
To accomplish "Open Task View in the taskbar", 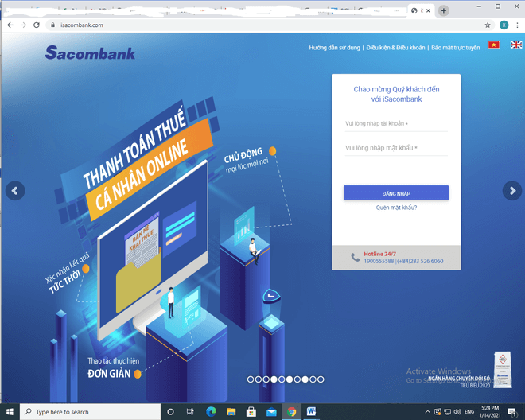I will click(x=190, y=412).
